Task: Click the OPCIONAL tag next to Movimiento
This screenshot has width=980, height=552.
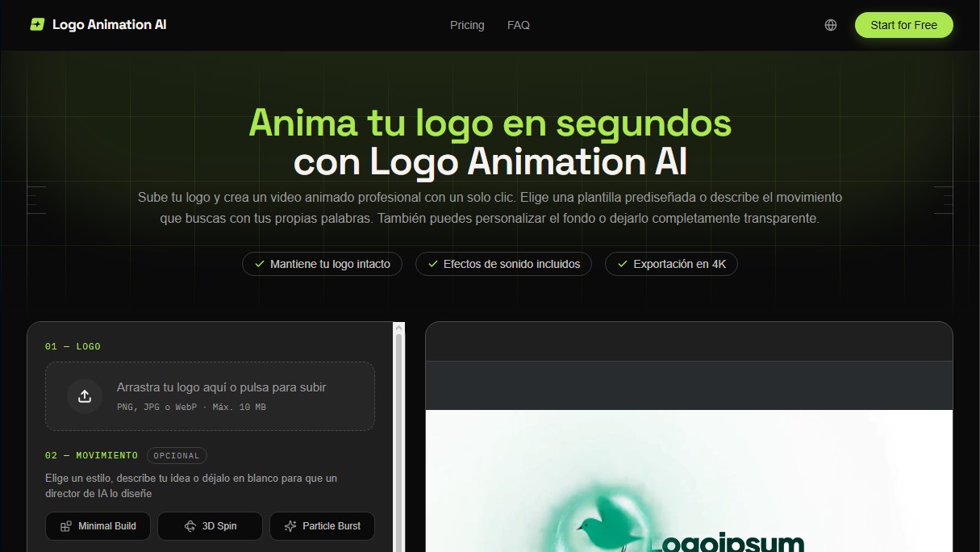Action: tap(177, 456)
